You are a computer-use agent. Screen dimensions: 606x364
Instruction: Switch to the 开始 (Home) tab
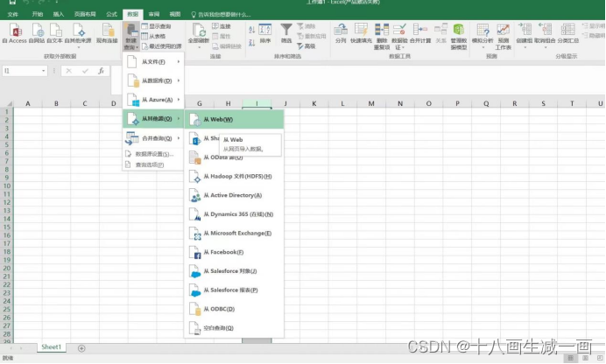pos(38,14)
